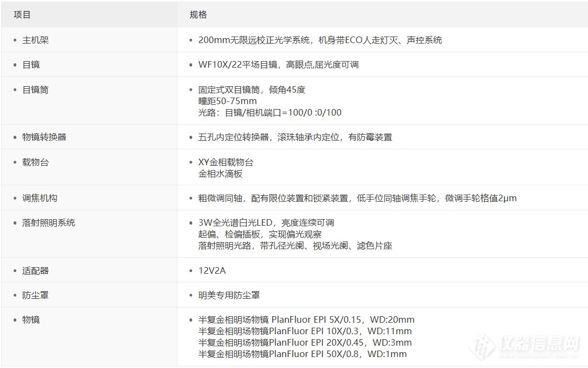Click the bullet icon beside 12V2A spec
The image size is (588, 368).
pyautogui.click(x=189, y=270)
